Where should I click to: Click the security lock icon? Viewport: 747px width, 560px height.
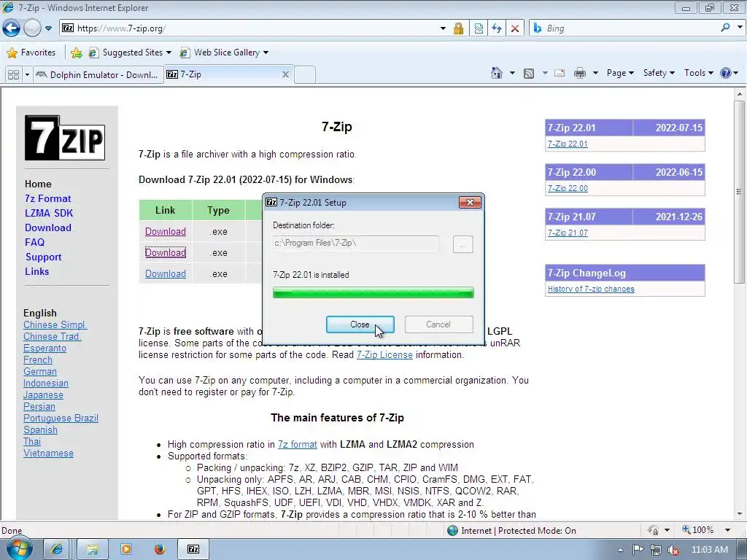pyautogui.click(x=458, y=28)
